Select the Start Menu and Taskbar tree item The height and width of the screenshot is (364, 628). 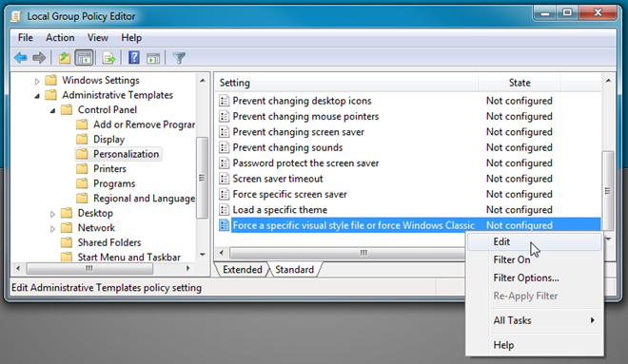(x=129, y=257)
